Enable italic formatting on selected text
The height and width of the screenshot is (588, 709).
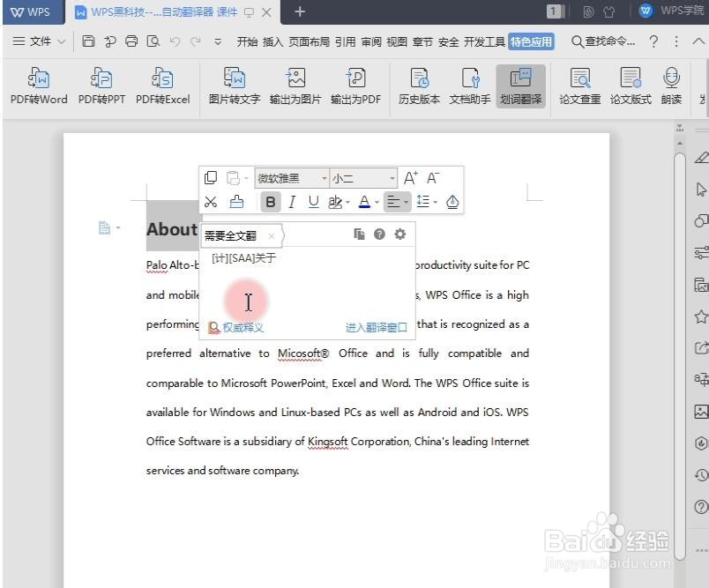[292, 202]
